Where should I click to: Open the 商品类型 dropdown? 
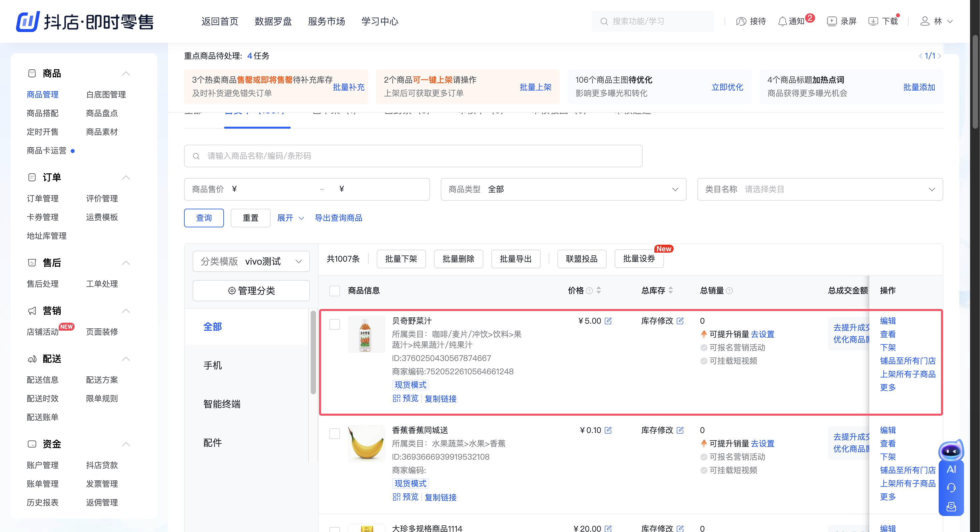click(563, 189)
